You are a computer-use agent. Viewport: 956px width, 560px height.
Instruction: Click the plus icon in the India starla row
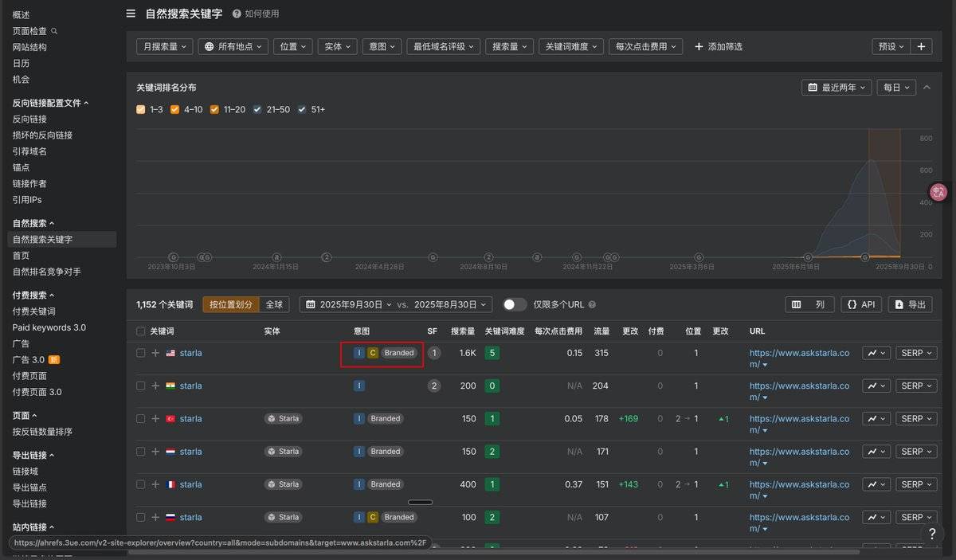point(155,386)
